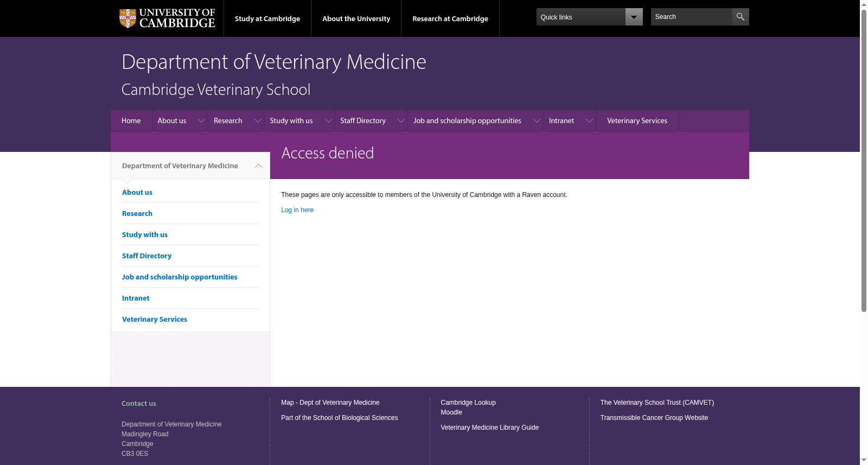Select Study with us in the purple navbar
This screenshot has height=465, width=868.
(291, 120)
